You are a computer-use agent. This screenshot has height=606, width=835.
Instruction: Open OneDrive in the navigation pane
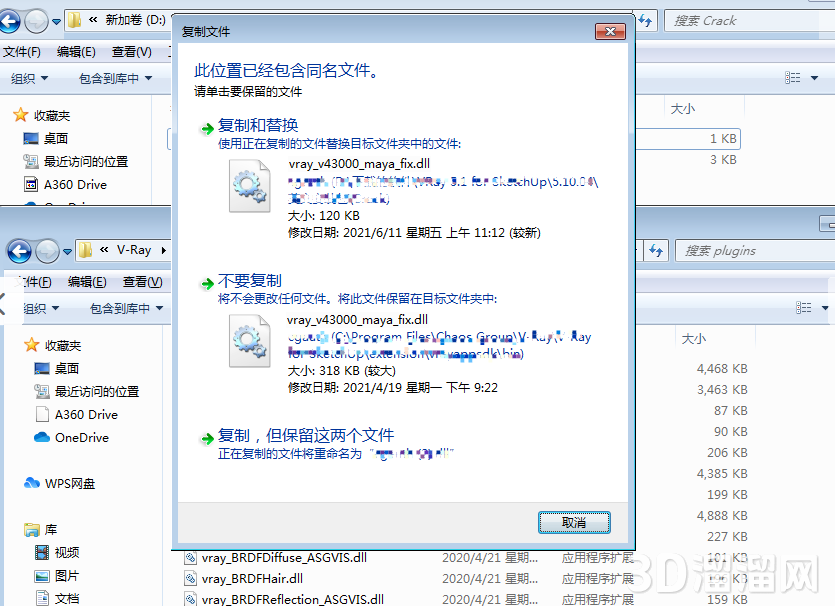[81, 437]
